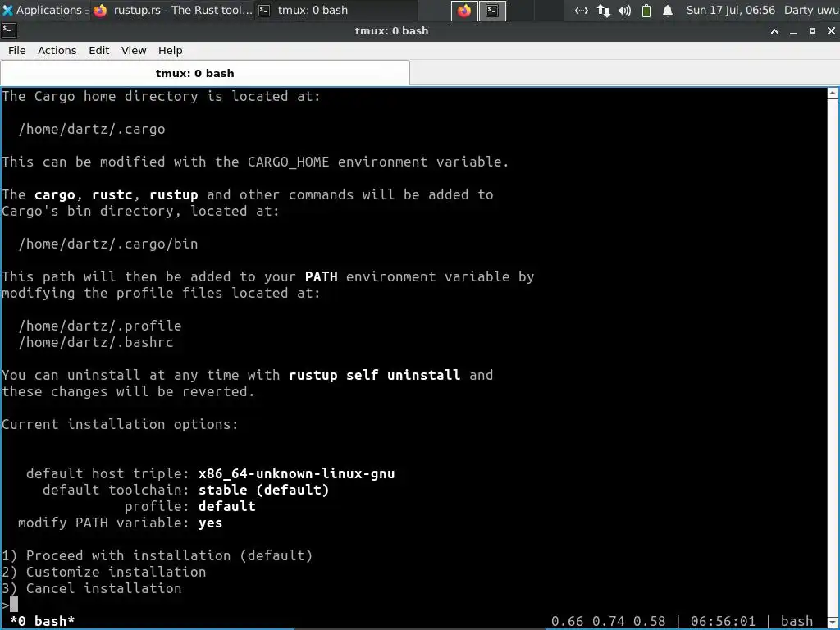Viewport: 840px width, 630px height.
Task: Open the network connection tray icon
Action: pos(582,11)
